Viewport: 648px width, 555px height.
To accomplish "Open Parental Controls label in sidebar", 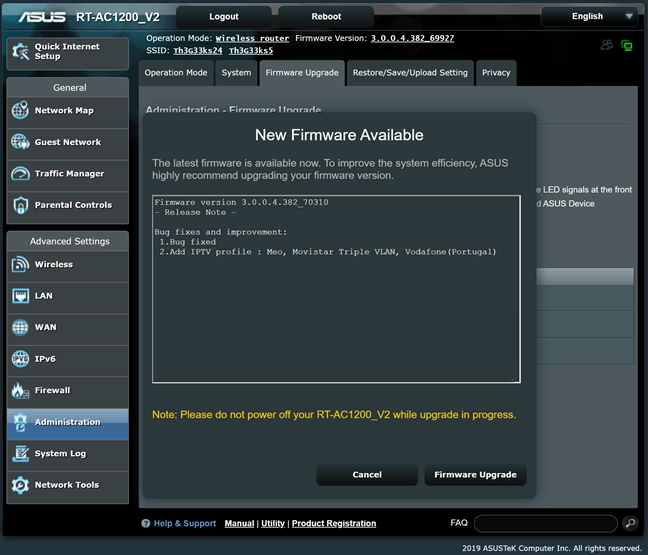I will [x=73, y=205].
